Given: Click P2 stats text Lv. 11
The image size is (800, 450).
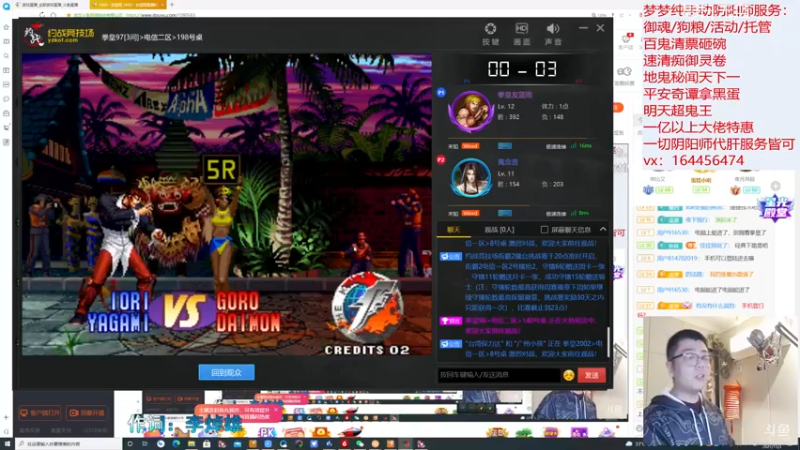Looking at the screenshot, I should 506,174.
